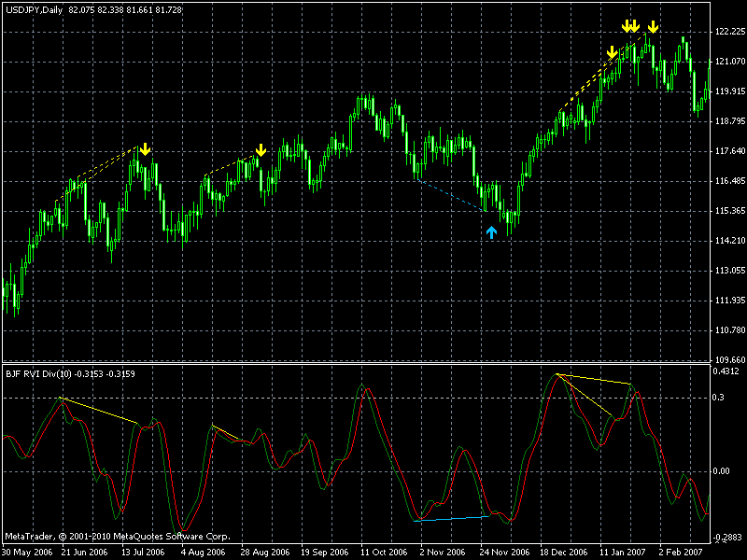Click yellow down arrow near 28 Aug 2006 peak
This screenshot has width=747, height=560.
pos(261,150)
